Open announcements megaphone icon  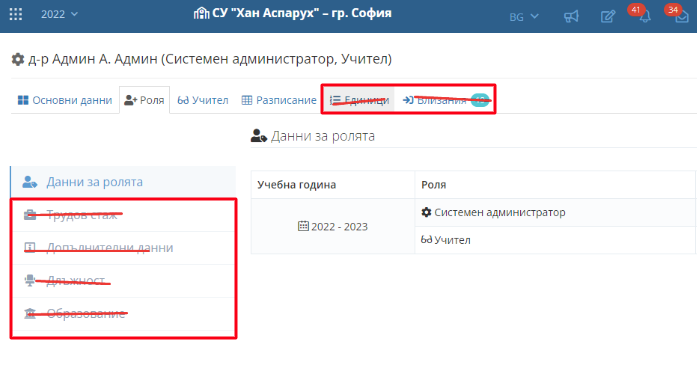point(571,17)
